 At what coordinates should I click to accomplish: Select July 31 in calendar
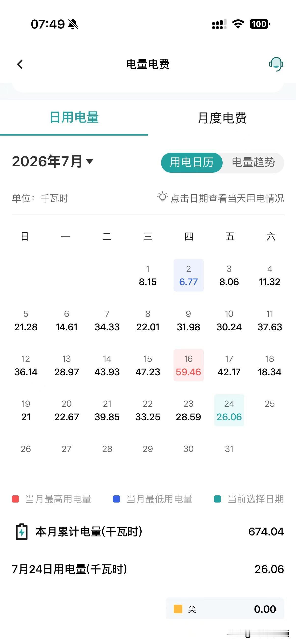[x=229, y=449]
